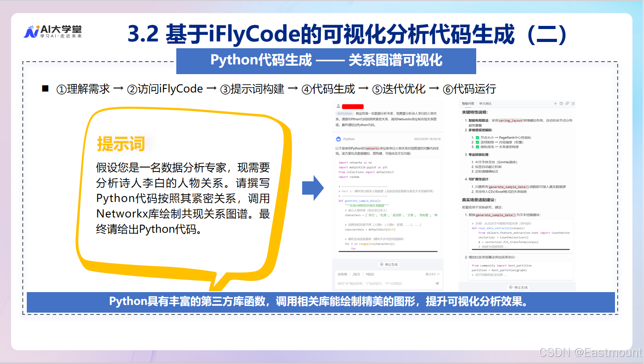Click the heading 关键特性说明

(475, 113)
